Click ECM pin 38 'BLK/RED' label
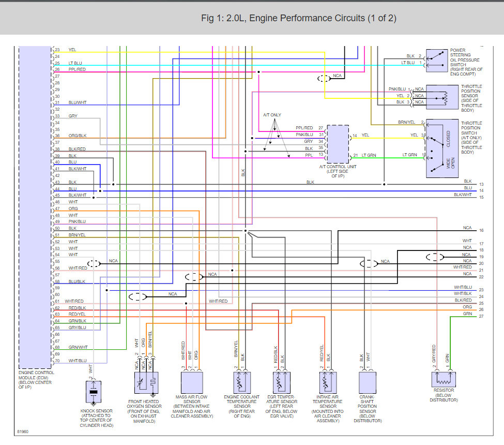Viewport: 504px width, 445px height. tap(77, 149)
